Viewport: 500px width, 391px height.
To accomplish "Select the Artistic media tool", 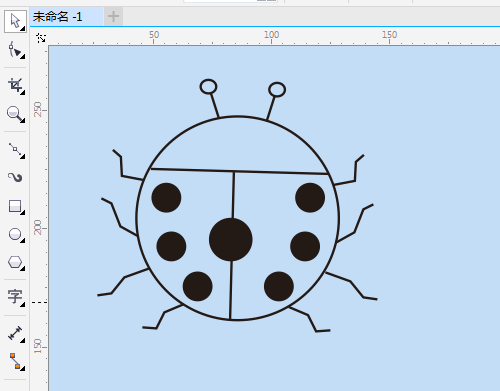I will (x=15, y=178).
